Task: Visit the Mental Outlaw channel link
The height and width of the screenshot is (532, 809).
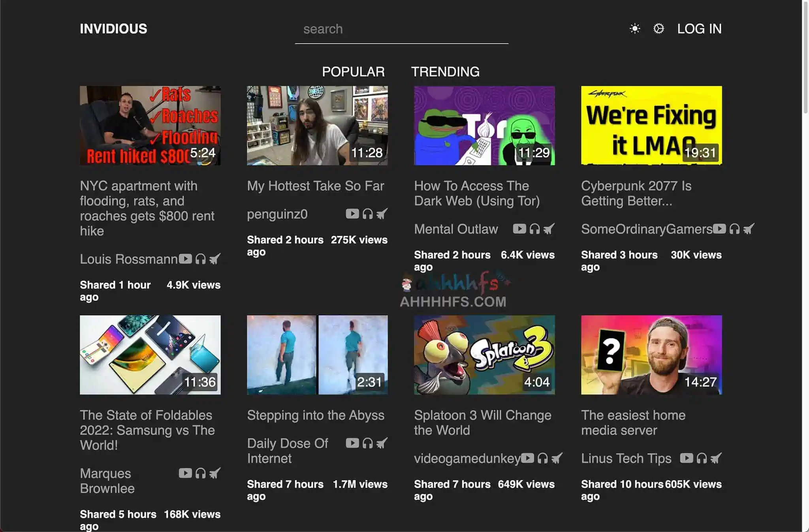Action: pos(456,229)
